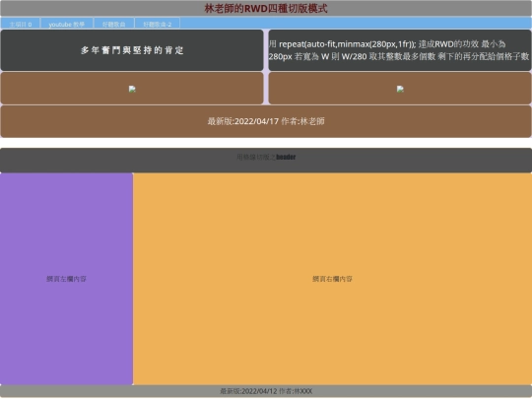This screenshot has height=399, width=532.
Task: Select the '好聽歌曲' menu item
Action: click(113, 24)
